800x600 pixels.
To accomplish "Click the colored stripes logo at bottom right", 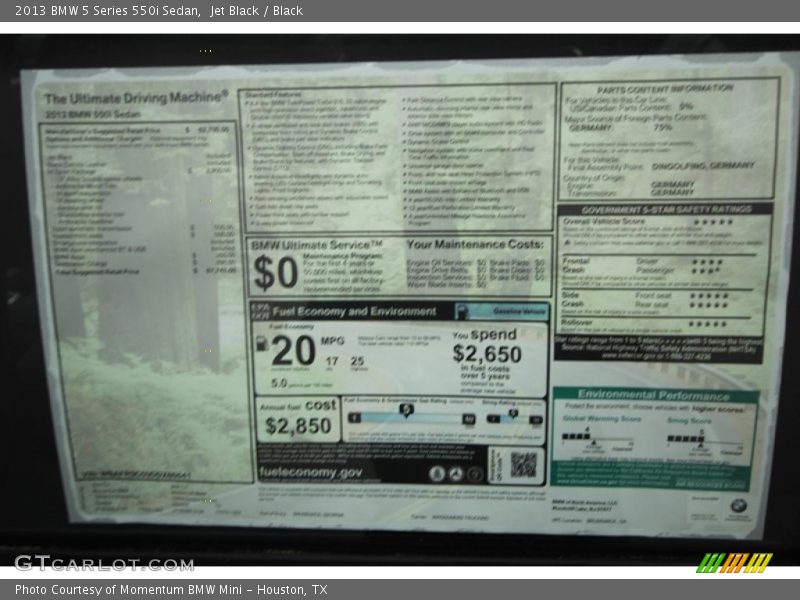I will (734, 563).
